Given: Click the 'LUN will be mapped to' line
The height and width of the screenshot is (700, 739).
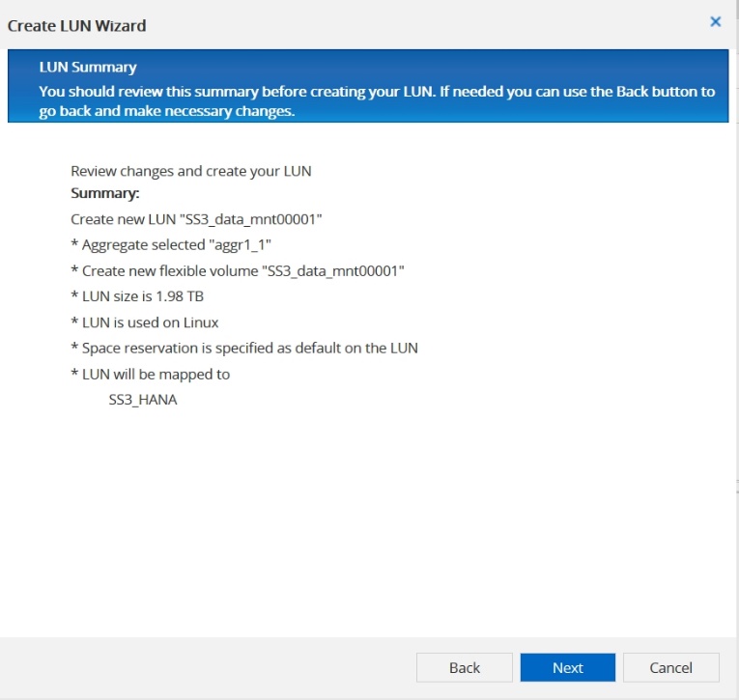Looking at the screenshot, I should [x=151, y=374].
